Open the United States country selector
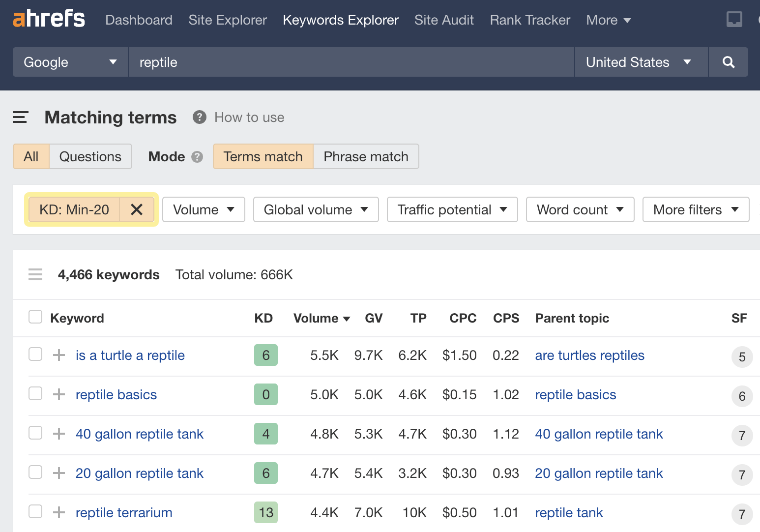 pos(639,62)
